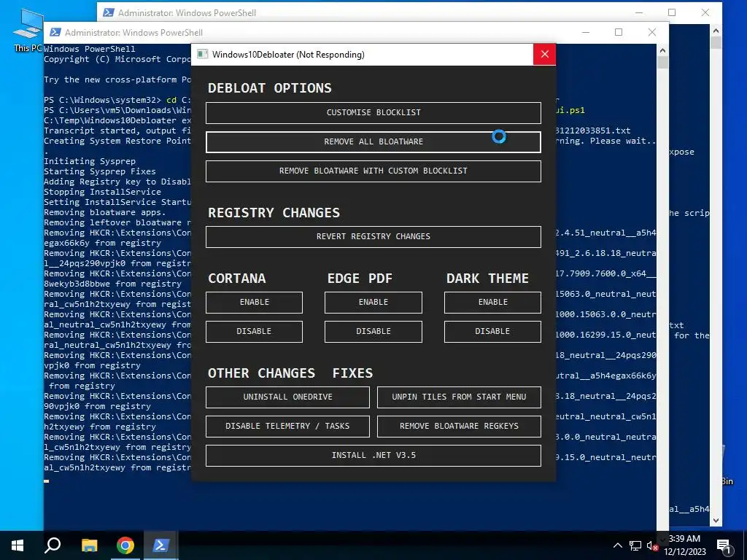Show hidden system tray icons
The image size is (747, 560).
click(x=617, y=545)
